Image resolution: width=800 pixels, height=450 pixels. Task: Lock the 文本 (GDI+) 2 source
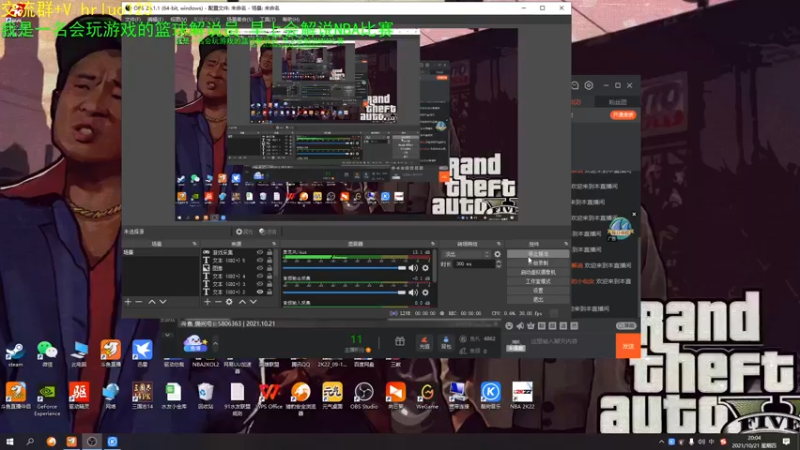[x=269, y=292]
